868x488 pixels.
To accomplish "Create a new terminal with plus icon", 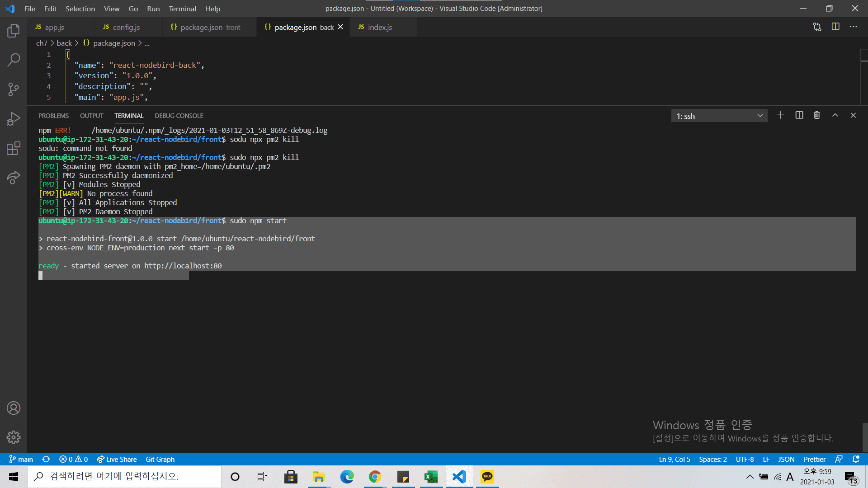I will [781, 115].
